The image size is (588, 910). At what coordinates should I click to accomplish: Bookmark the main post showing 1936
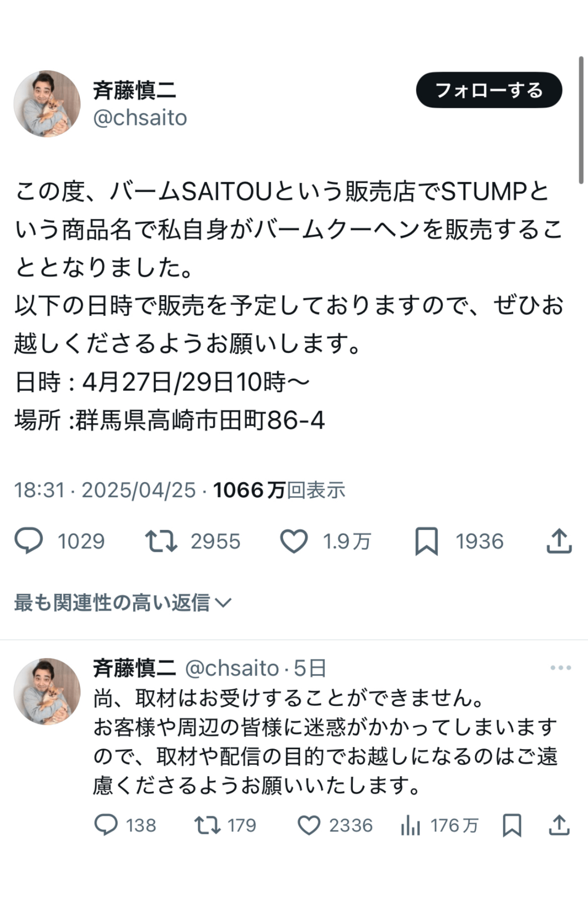pyautogui.click(x=427, y=541)
